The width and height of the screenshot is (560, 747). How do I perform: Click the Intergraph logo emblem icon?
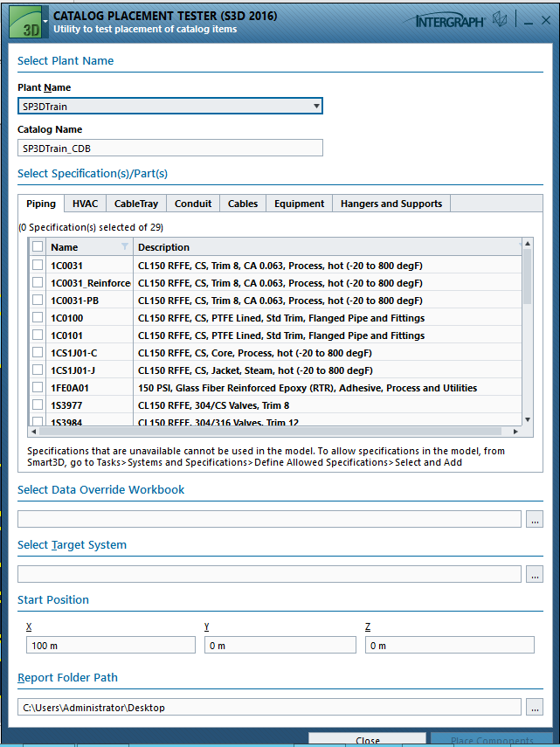coord(500,20)
